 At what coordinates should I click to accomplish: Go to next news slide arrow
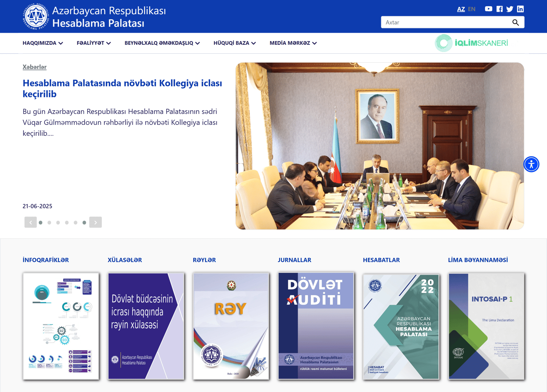point(95,222)
